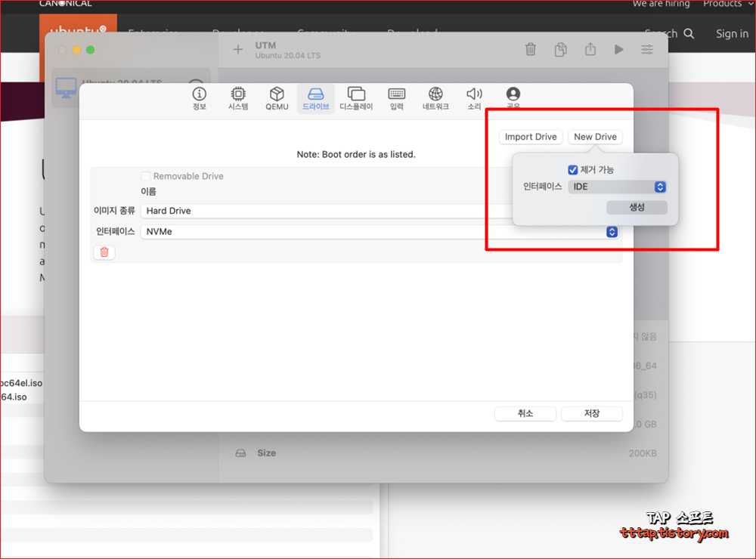Click the Size drive icon in UTM window
Screen dimensions: 756x559
coord(240,453)
